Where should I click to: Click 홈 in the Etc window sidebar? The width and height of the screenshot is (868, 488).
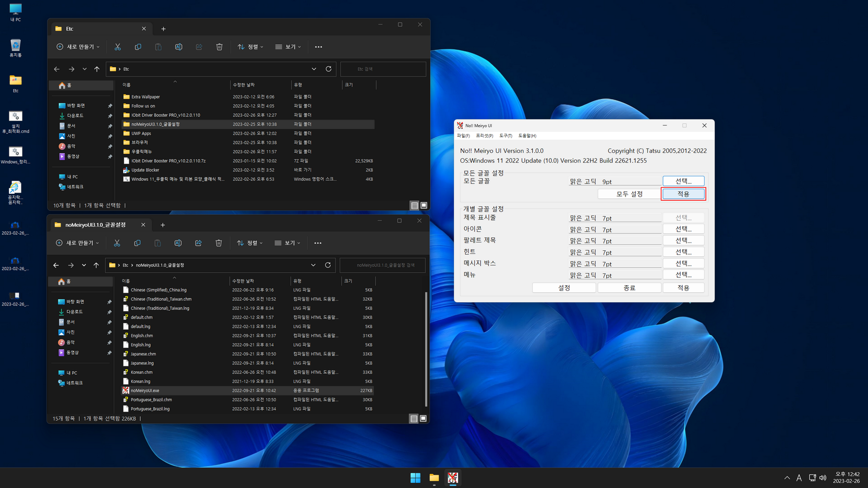click(81, 85)
